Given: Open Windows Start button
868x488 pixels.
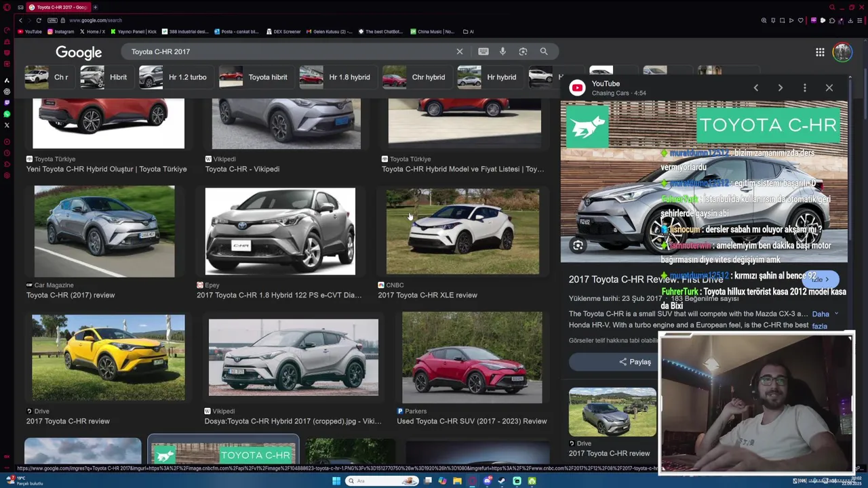Looking at the screenshot, I should tap(336, 481).
